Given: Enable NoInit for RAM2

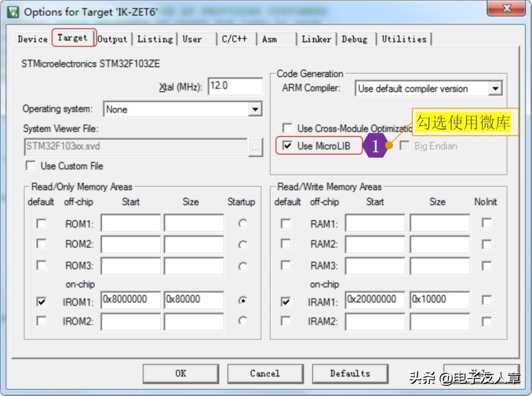Looking at the screenshot, I should (487, 244).
